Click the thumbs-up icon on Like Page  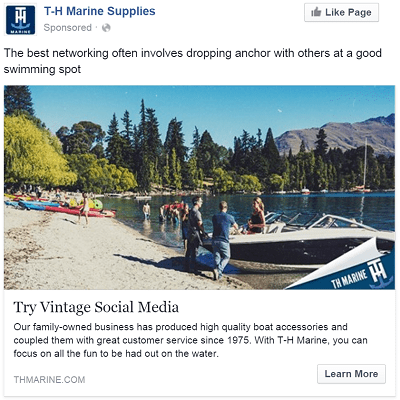click(x=316, y=13)
